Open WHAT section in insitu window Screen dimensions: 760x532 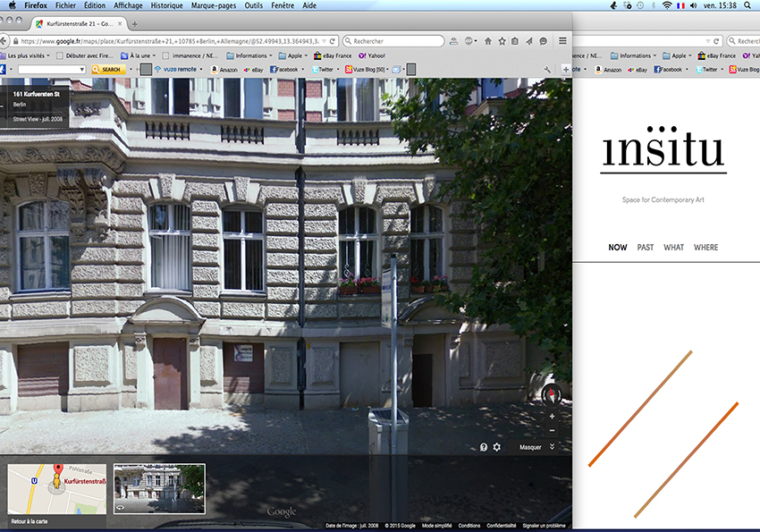674,248
